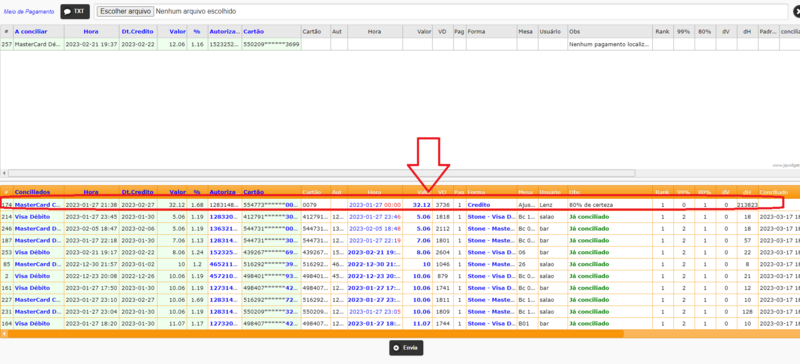
Task: Click the Padr... header in the upper grid
Action: coord(767,32)
